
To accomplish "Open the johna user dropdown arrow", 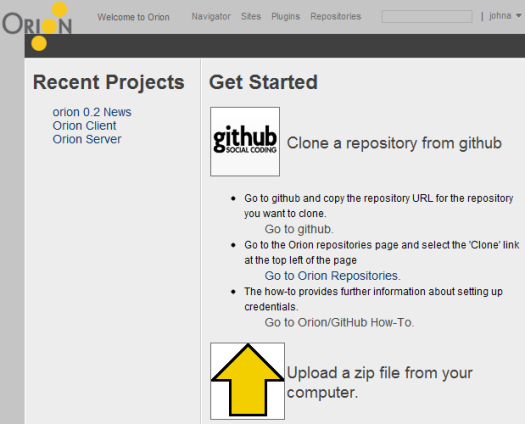I will pyautogui.click(x=519, y=16).
